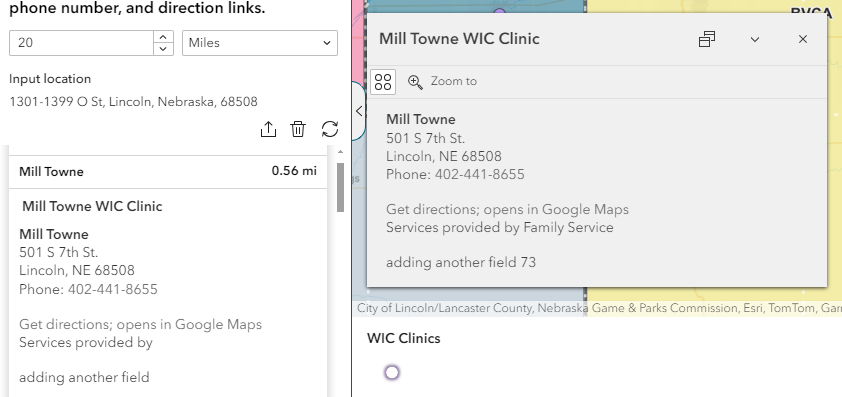Dock the Mill Towne popup
The width and height of the screenshot is (842, 397).
[x=707, y=39]
